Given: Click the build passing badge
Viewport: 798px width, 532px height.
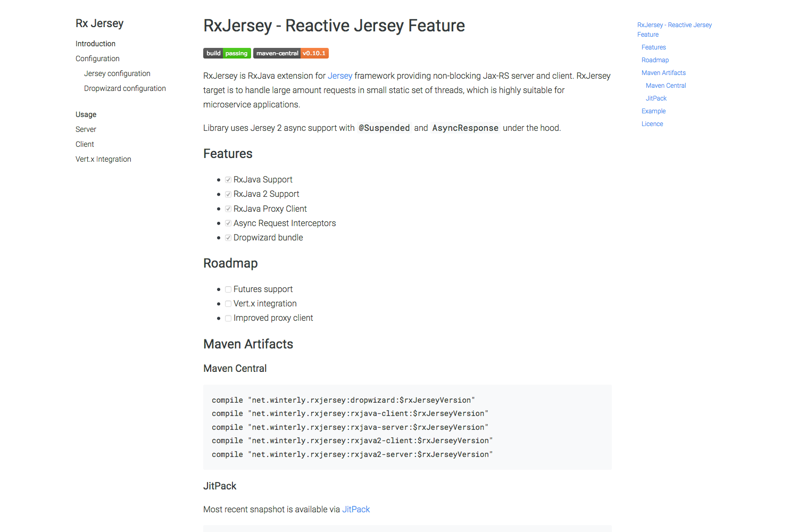Looking at the screenshot, I should 227,53.
